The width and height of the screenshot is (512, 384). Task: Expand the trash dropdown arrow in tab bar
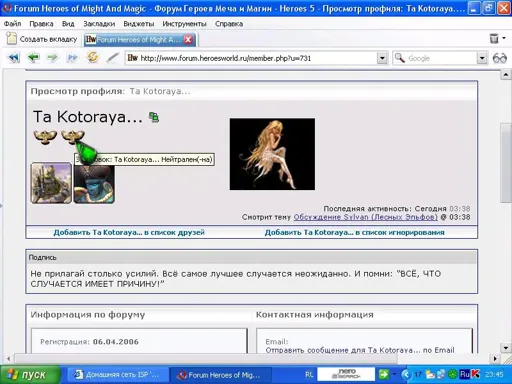point(504,38)
